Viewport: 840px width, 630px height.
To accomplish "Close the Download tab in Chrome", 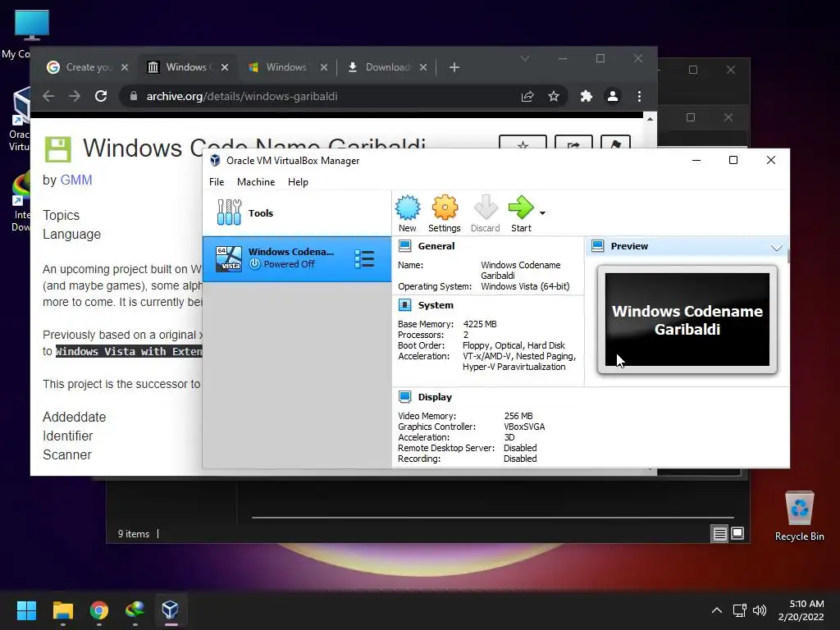I will click(423, 67).
